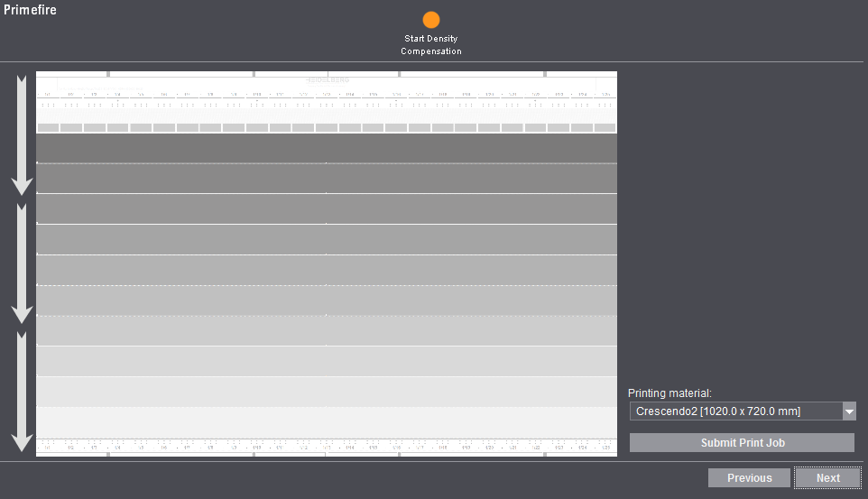Click the bottom ruler scale of the sheet
The image size is (868, 499).
point(327,446)
